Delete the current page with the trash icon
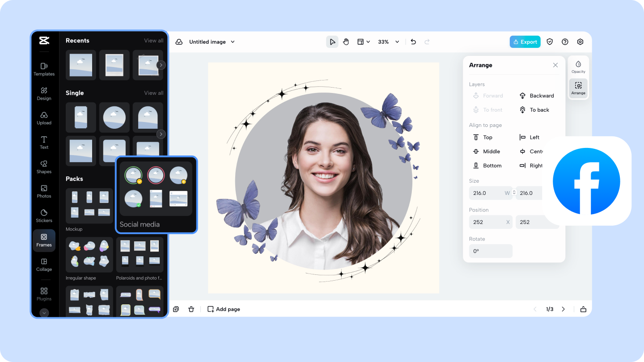Viewport: 644px width, 362px height. [191, 309]
